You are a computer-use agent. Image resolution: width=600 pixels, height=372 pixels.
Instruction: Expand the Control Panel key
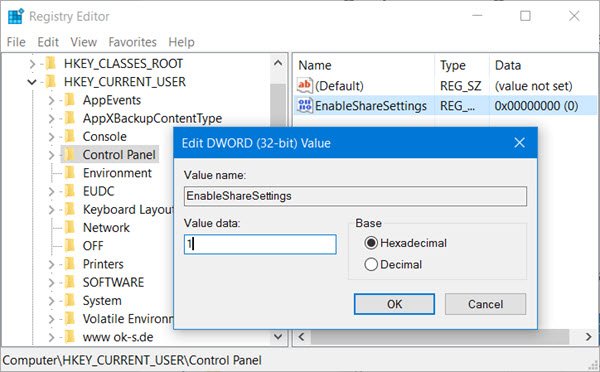[x=51, y=155]
